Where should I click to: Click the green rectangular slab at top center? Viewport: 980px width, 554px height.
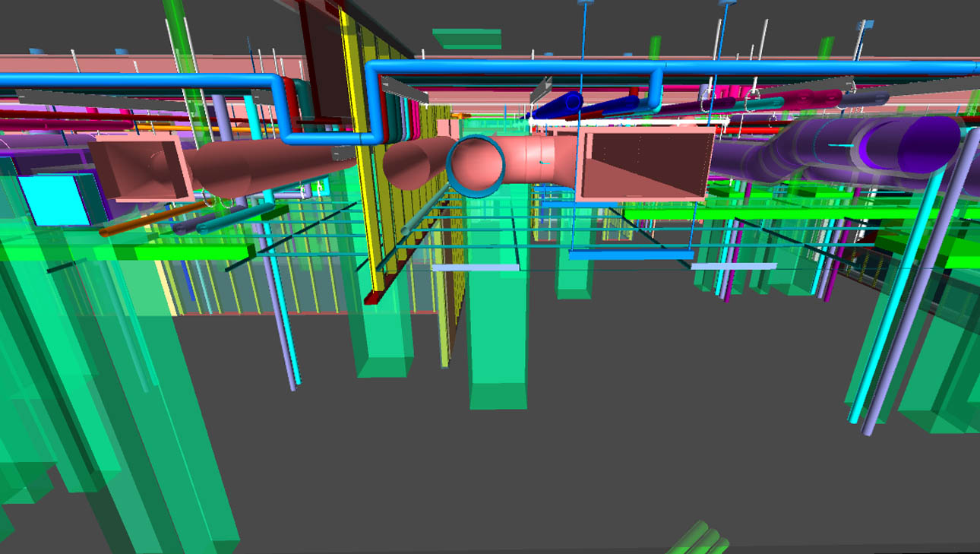[466, 38]
